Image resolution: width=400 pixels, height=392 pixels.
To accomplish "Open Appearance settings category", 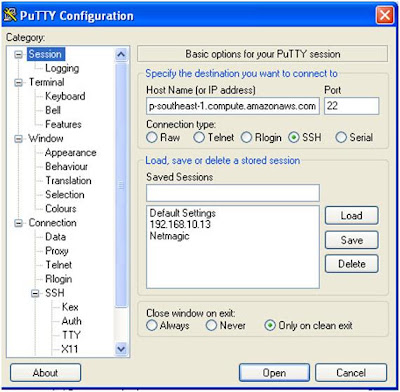I will pos(71,153).
